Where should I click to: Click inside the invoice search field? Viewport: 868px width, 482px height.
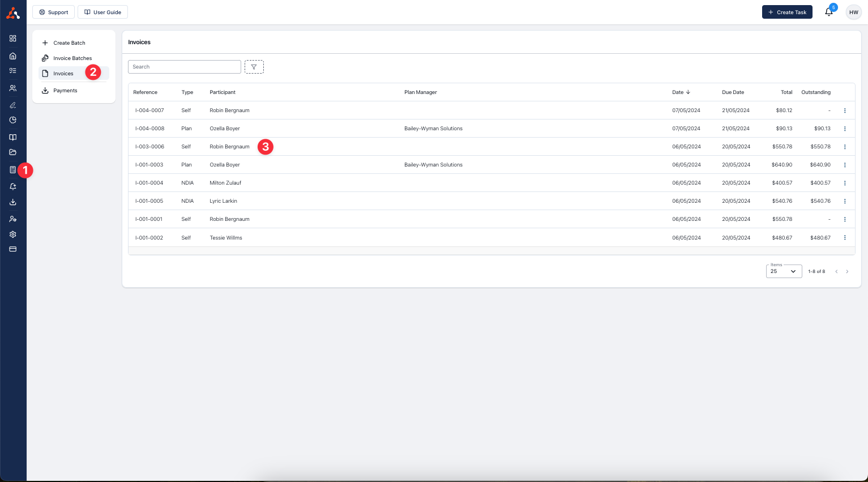click(184, 66)
